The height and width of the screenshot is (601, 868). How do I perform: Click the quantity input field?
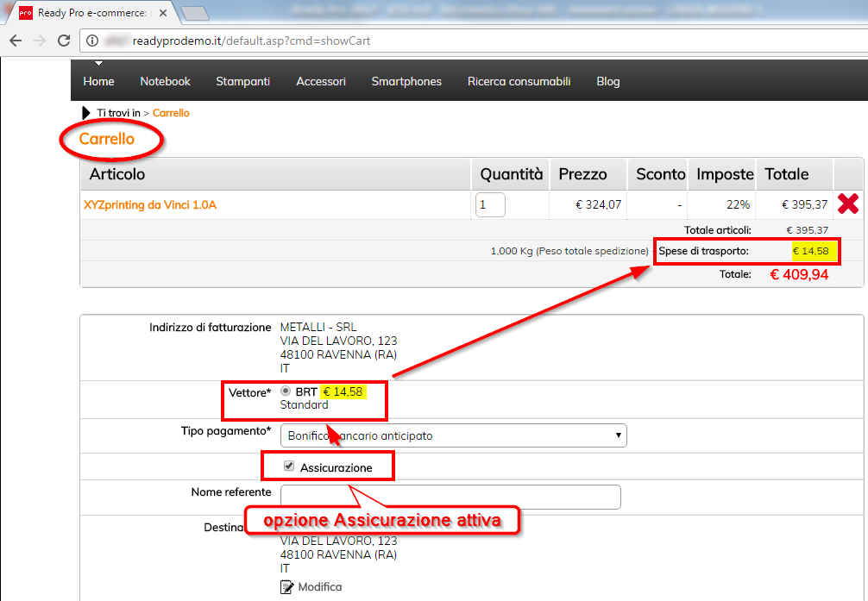pyautogui.click(x=490, y=204)
